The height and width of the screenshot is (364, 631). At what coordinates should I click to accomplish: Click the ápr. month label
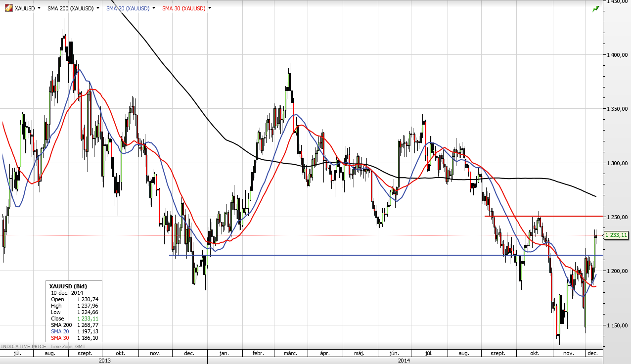click(x=324, y=354)
